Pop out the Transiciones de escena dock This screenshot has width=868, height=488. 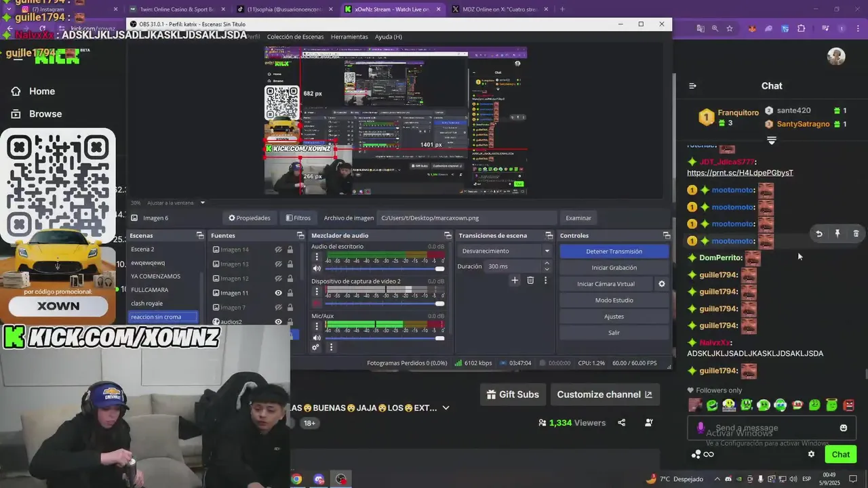(549, 235)
